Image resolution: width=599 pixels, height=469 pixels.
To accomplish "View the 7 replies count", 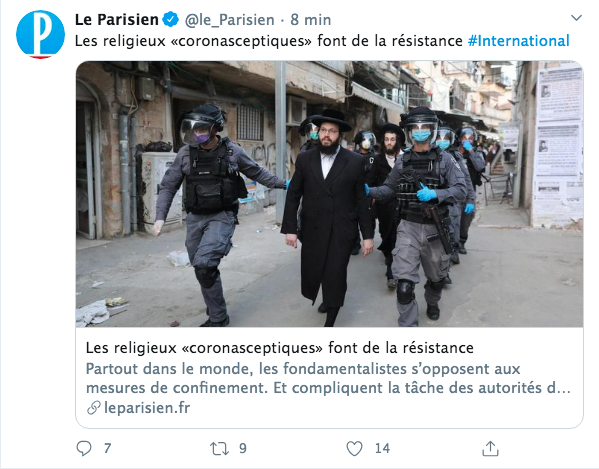I will (x=107, y=448).
